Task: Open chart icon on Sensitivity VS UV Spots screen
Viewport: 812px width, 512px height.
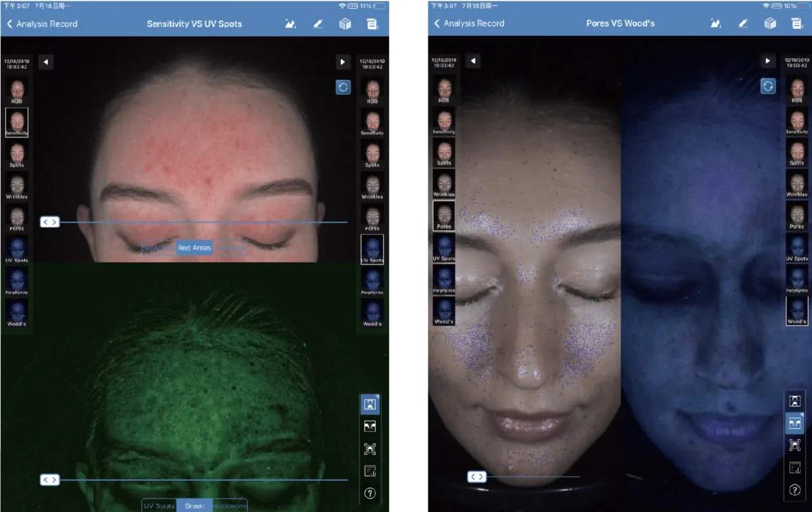Action: click(x=290, y=24)
